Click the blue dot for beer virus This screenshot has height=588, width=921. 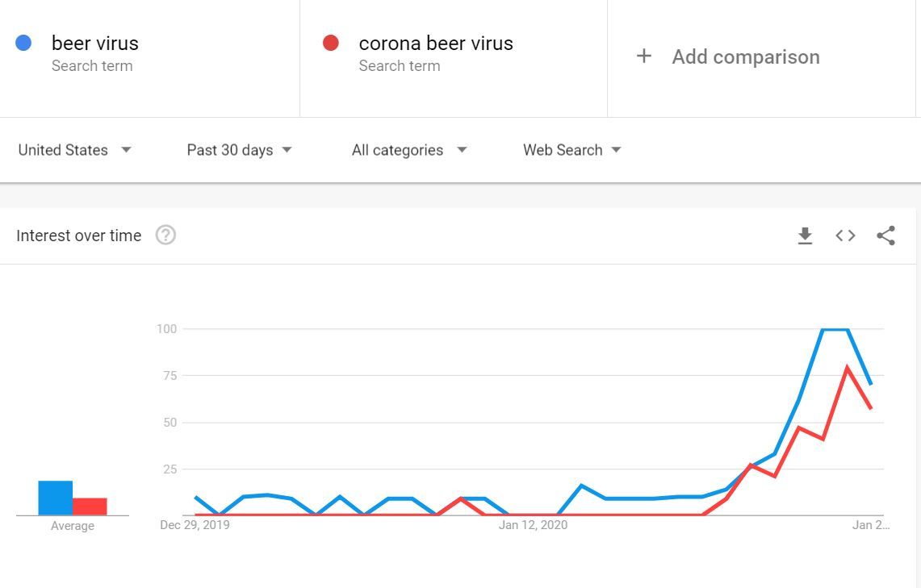point(23,43)
